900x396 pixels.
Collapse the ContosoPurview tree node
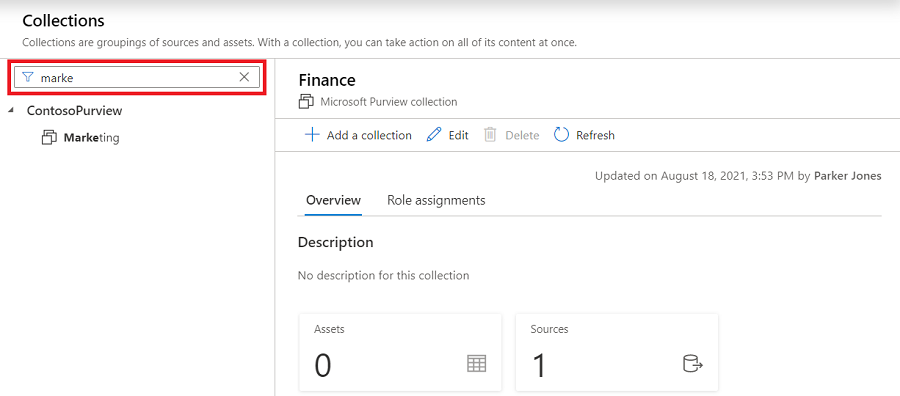12,110
